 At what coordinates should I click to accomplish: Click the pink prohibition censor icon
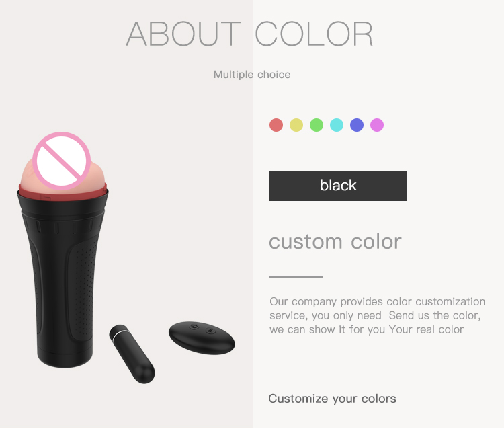(x=61, y=161)
